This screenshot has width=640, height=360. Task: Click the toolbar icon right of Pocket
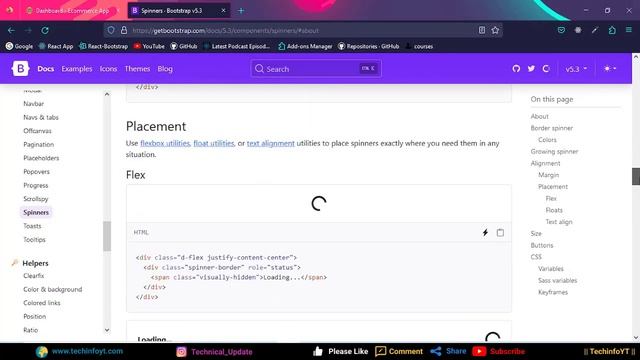[578, 30]
